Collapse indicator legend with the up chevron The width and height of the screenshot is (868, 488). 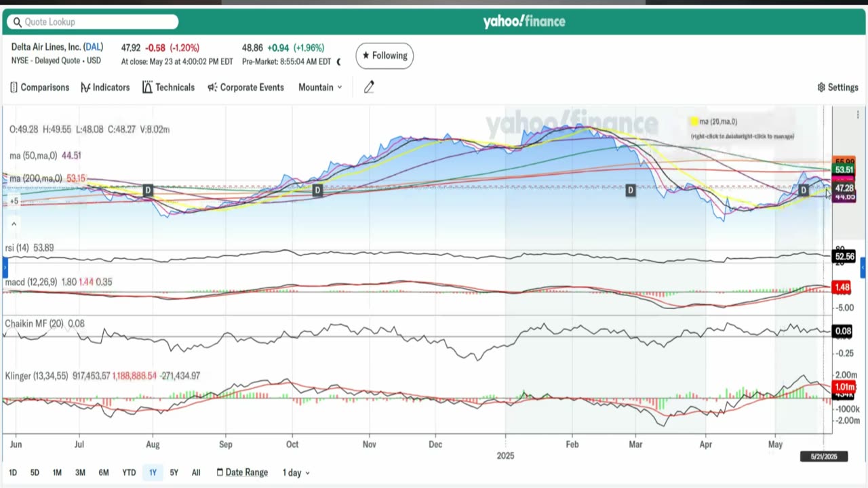[x=14, y=224]
